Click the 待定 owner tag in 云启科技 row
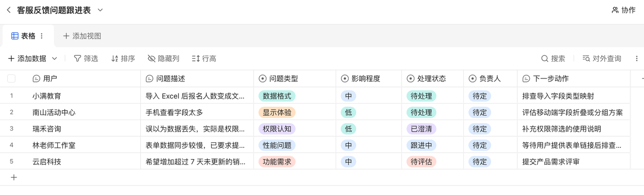Viewport: 644px width, 195px height. [479, 162]
